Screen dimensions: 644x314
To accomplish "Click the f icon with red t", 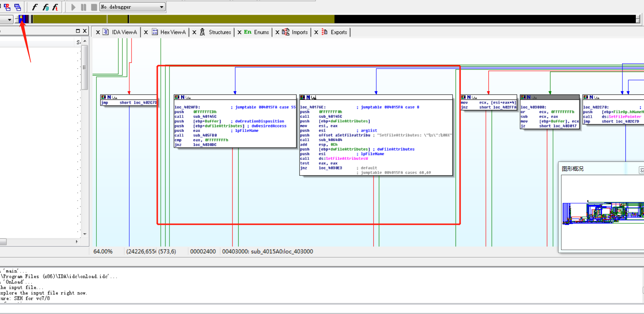I will [55, 7].
